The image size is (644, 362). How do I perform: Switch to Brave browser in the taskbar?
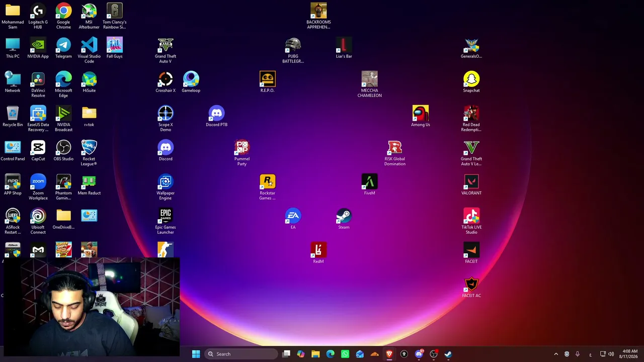389,354
